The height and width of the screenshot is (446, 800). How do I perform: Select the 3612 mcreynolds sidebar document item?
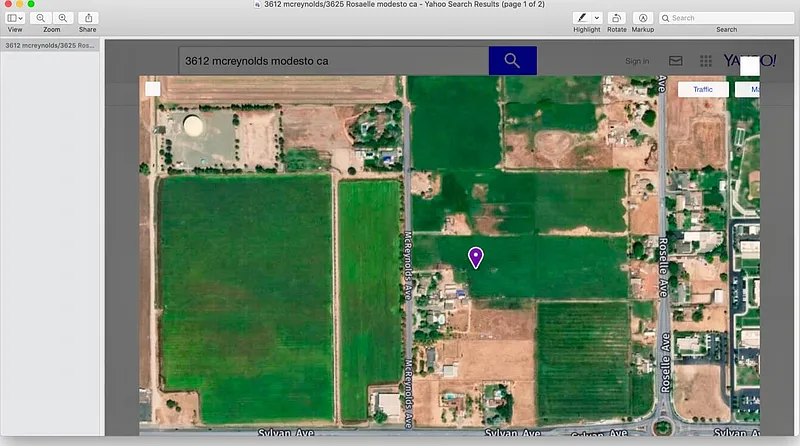pyautogui.click(x=50, y=46)
